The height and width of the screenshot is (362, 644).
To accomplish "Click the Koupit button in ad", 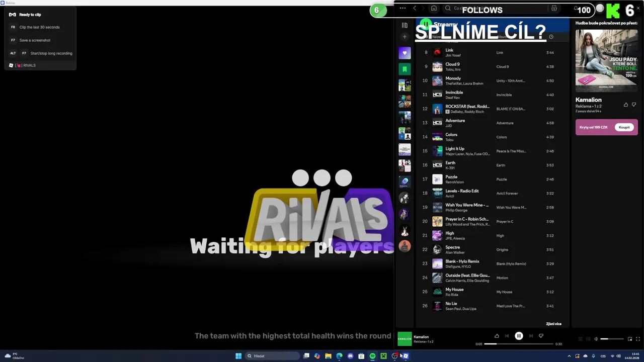I will 624,127.
